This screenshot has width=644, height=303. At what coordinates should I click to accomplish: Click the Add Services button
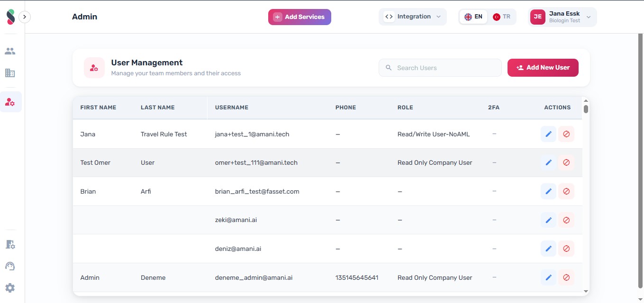coord(299,17)
